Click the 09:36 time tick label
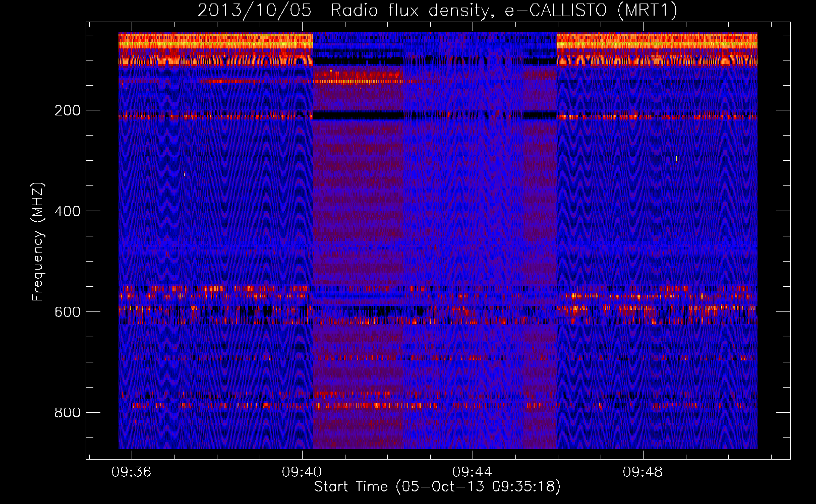 [x=132, y=472]
